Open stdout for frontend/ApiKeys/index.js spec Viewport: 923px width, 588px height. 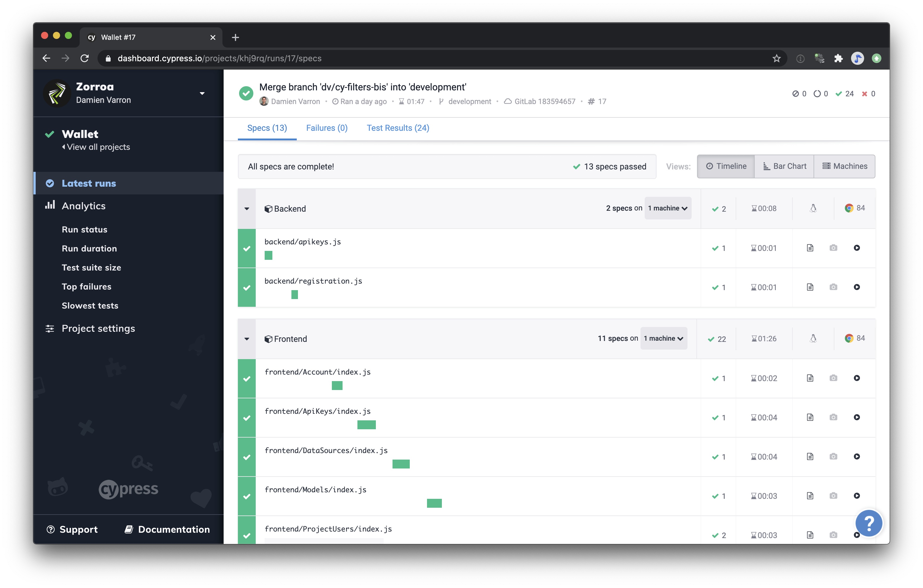pos(810,417)
